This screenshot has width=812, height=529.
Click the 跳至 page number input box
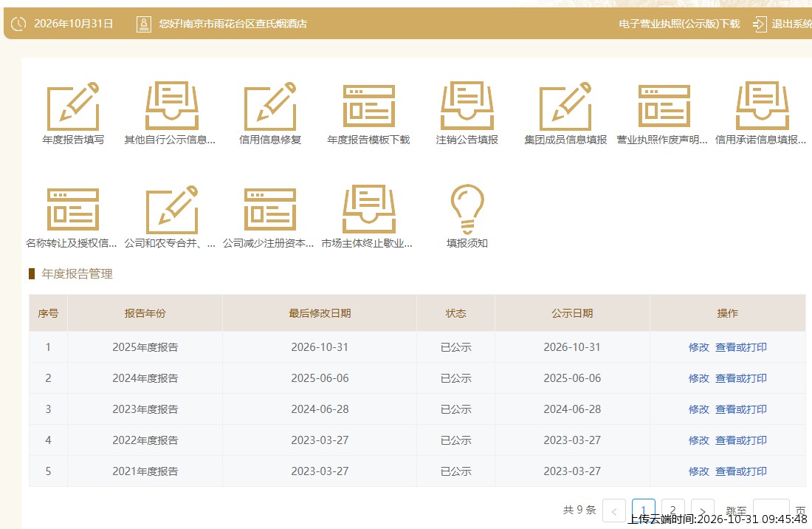[771, 511]
